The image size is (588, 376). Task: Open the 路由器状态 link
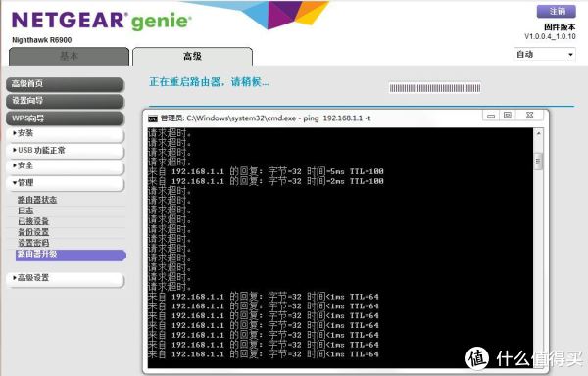coord(37,200)
